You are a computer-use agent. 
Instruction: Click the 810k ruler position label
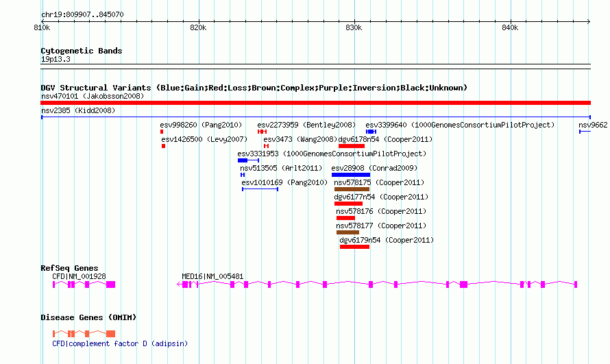42,27
